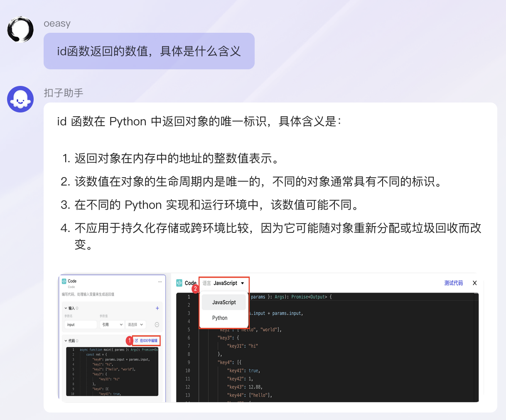The image size is (506, 420).
Task: Click the plus icon to add input
Action: (x=157, y=308)
